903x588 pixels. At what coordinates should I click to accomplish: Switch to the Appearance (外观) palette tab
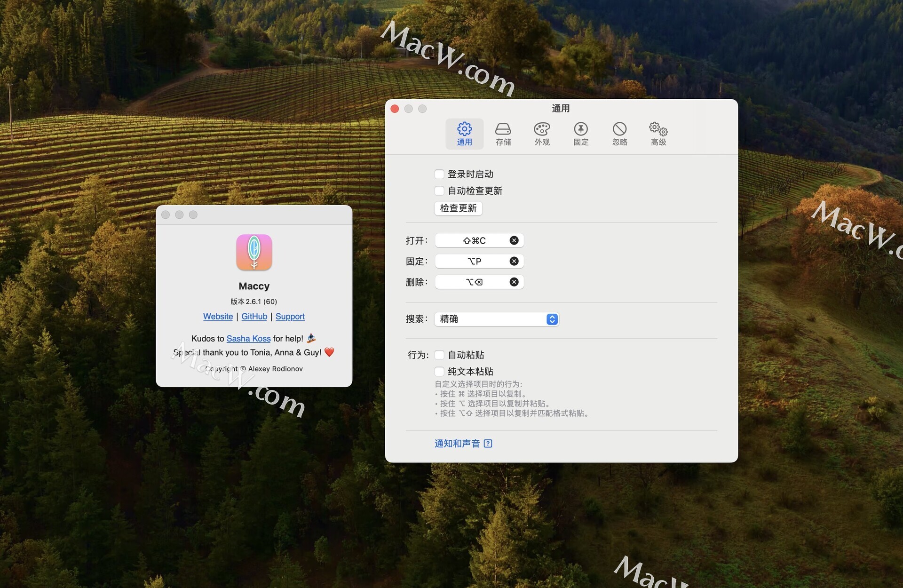click(542, 134)
